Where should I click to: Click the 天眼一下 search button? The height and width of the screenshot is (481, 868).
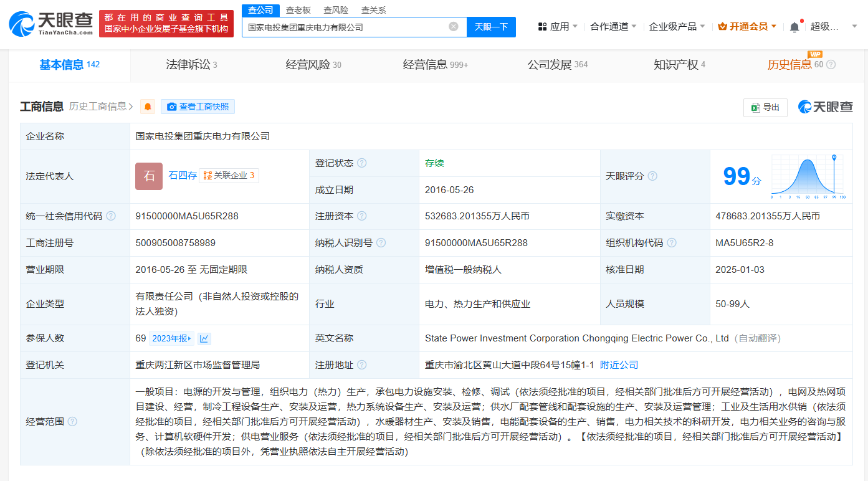point(491,27)
